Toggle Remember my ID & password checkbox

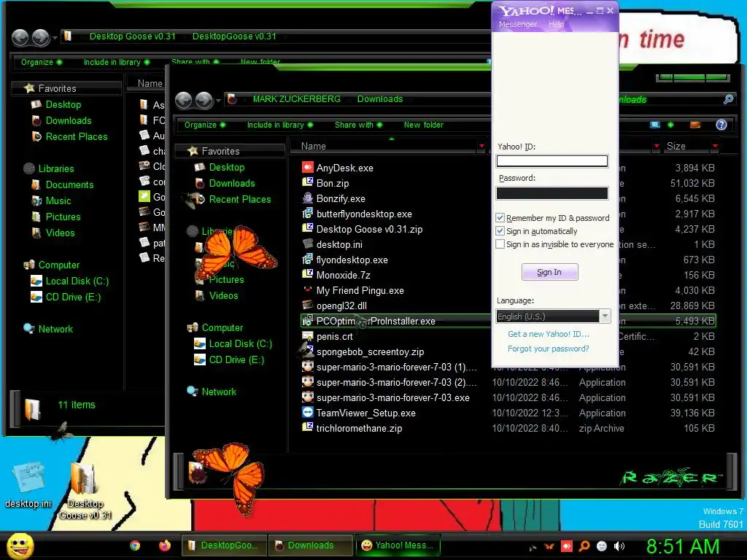500,217
